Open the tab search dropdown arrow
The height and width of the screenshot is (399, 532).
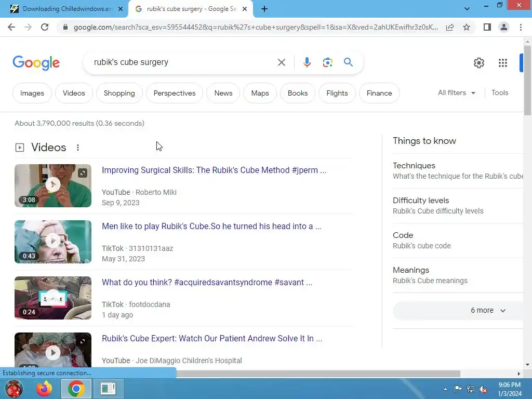467,9
